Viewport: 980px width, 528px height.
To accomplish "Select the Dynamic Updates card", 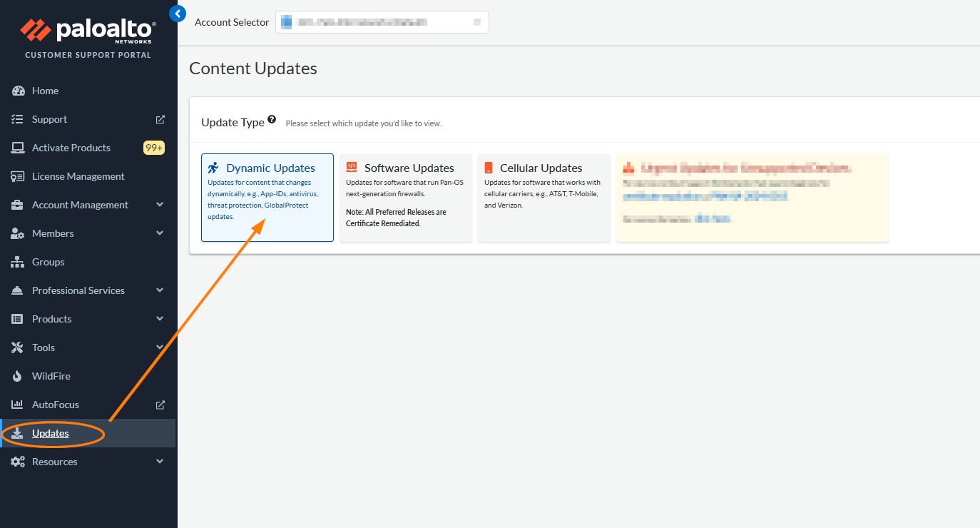I will (267, 198).
